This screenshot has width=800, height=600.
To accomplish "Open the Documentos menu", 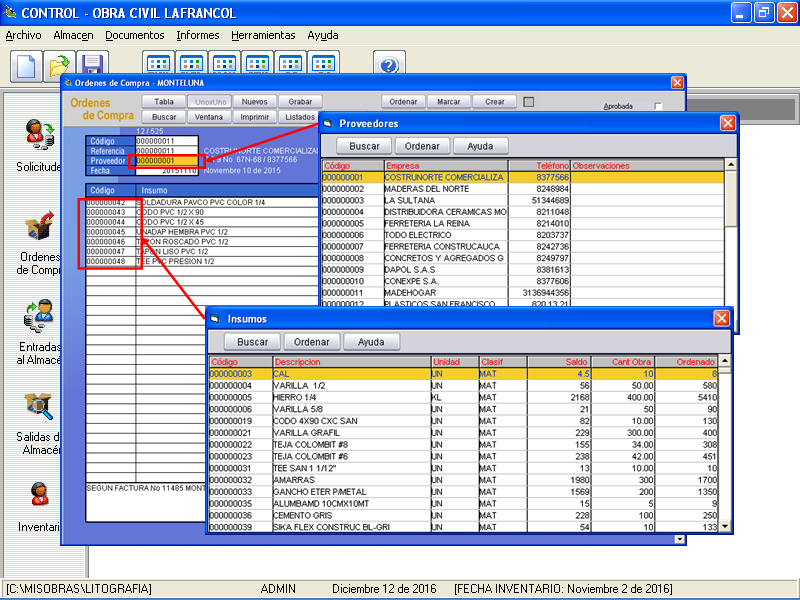I will [x=135, y=35].
